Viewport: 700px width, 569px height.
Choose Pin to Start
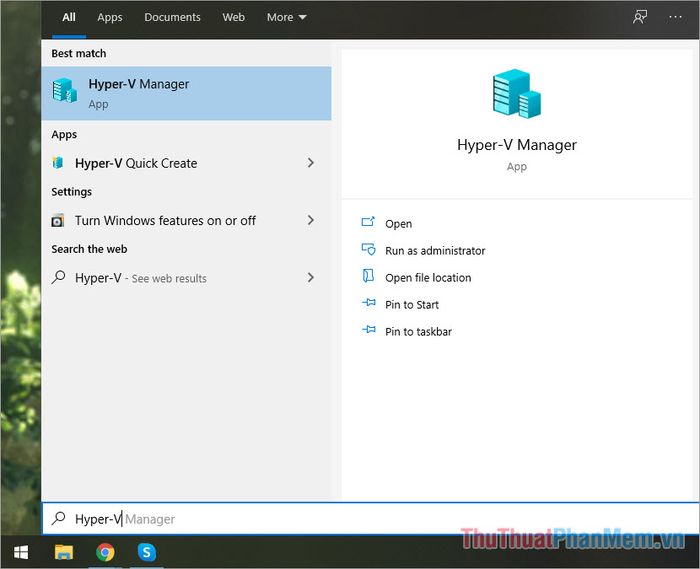coord(412,305)
